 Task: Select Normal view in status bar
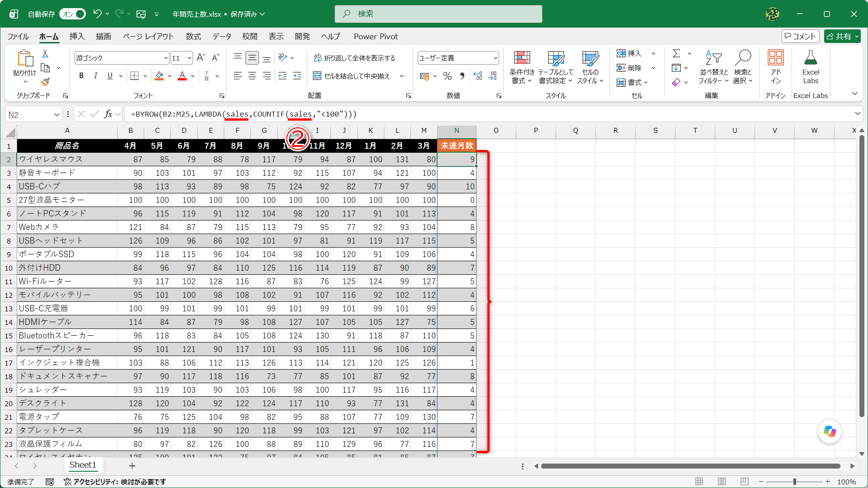699,482
